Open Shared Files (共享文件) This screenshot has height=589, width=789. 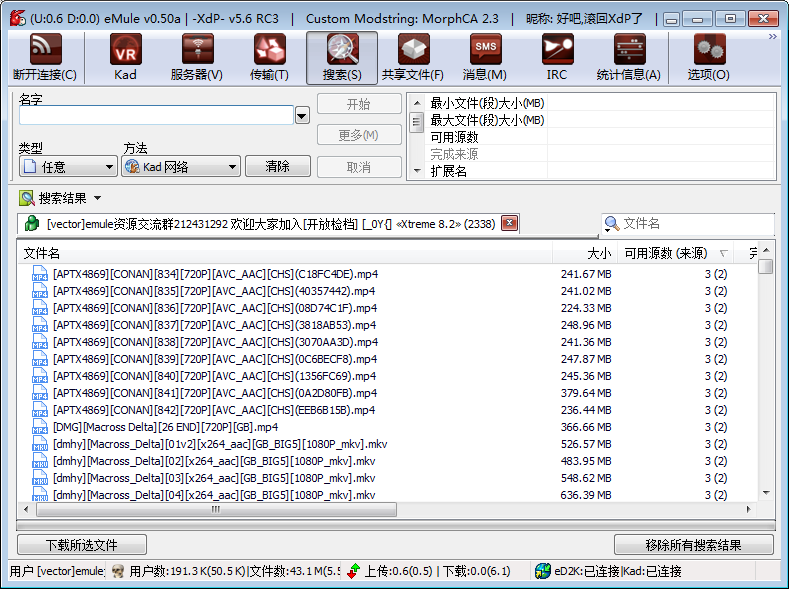pos(413,57)
